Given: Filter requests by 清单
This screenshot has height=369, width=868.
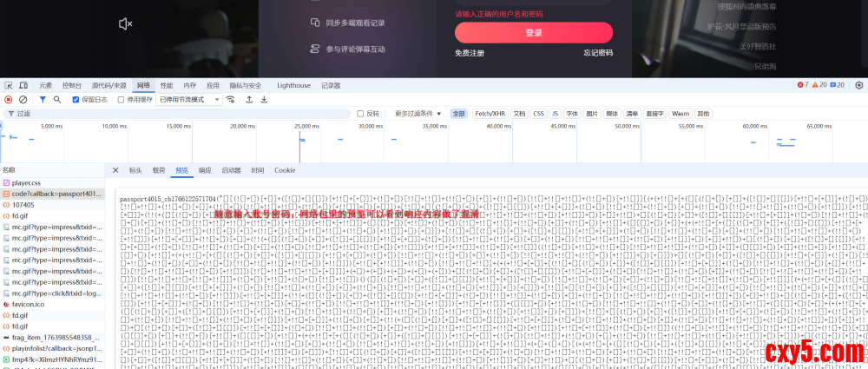Looking at the screenshot, I should pyautogui.click(x=632, y=114).
